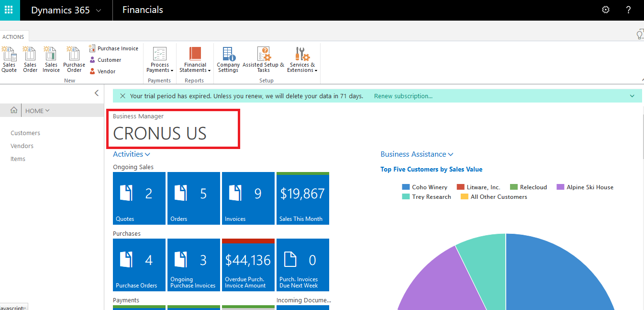The width and height of the screenshot is (644, 310).
Task: Open the Quotes tile
Action: click(139, 198)
